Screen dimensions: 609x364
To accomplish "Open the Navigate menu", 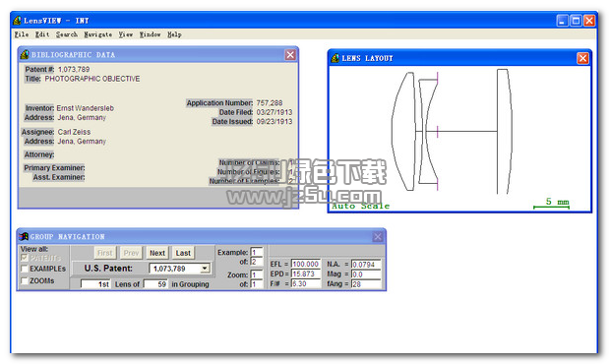I will click(x=97, y=34).
